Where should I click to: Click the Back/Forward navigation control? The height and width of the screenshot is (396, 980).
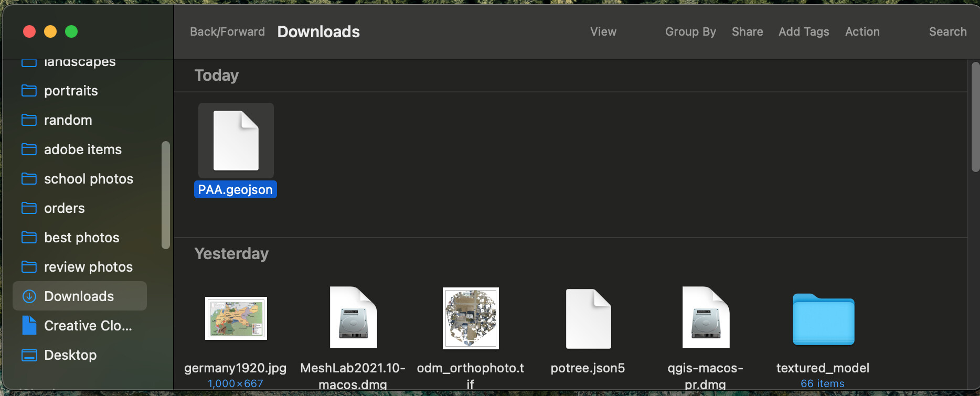[x=227, y=31]
